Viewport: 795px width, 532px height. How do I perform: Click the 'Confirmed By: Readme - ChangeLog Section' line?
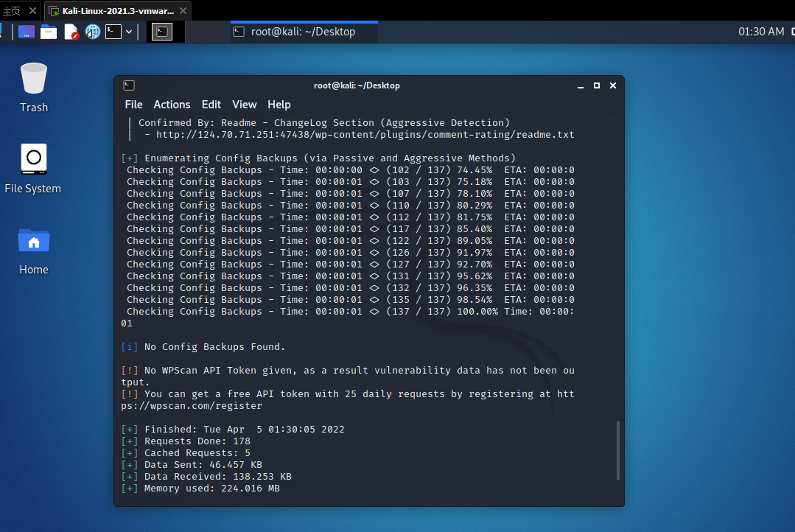pyautogui.click(x=324, y=123)
